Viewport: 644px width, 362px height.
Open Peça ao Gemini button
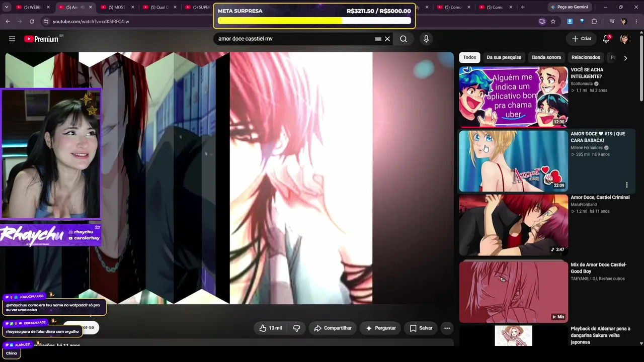[x=569, y=7]
